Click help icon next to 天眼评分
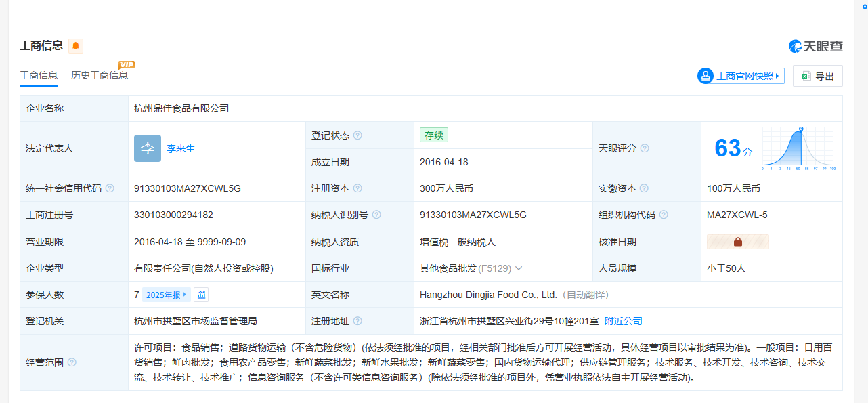Viewport: 868px width, 403px height. click(x=645, y=148)
